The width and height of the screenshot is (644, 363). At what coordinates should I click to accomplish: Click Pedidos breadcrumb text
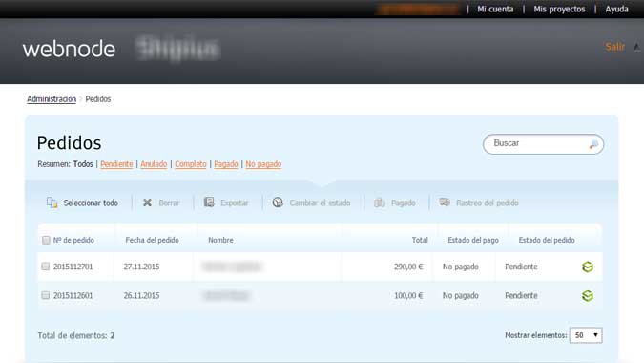tap(97, 99)
